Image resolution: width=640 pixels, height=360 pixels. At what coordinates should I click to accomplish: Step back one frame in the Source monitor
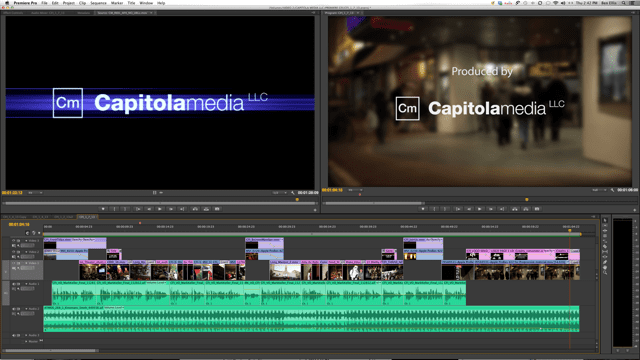click(x=149, y=209)
